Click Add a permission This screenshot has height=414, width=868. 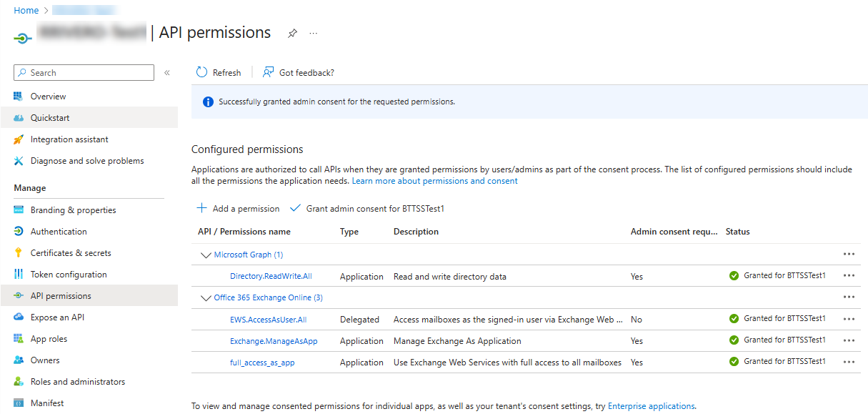238,208
